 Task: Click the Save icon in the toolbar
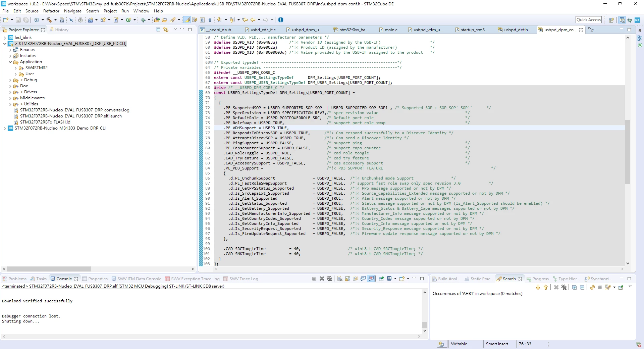tap(18, 20)
